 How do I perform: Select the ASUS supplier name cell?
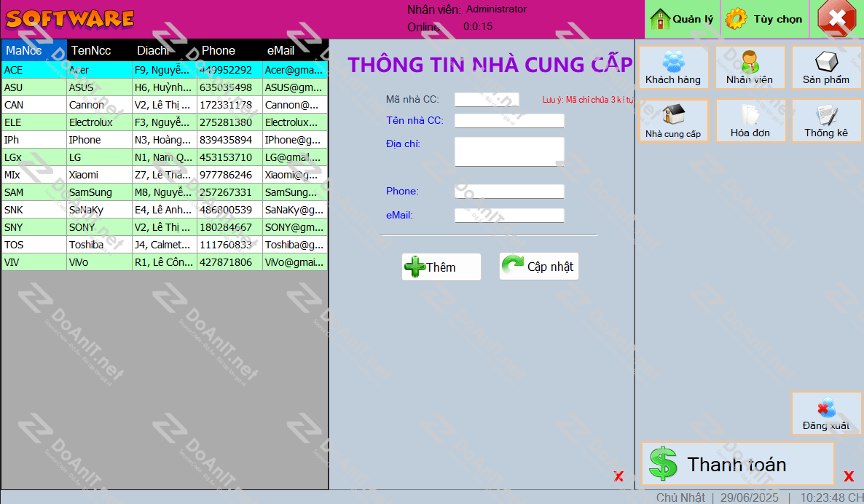(99, 87)
